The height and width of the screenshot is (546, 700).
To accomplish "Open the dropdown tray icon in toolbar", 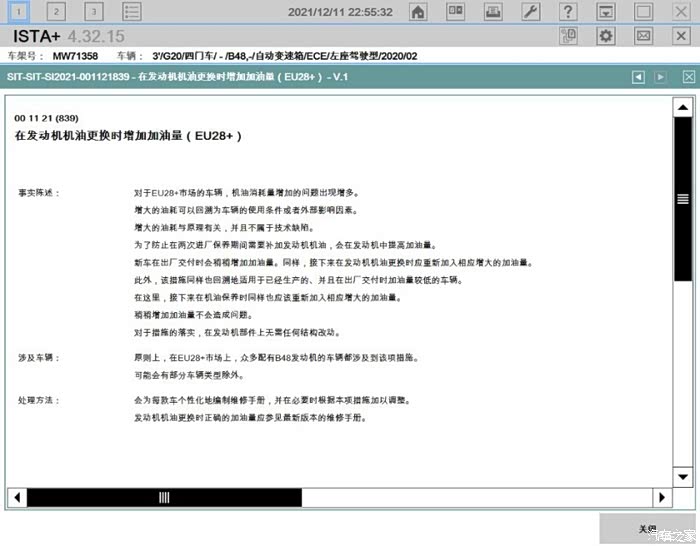I will pos(605,12).
